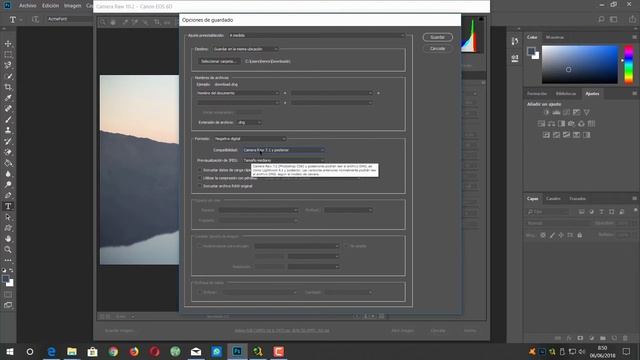Screen dimensions: 640x360
Task: Toggle the Incrustar datos de carga rápida checkbox
Action: coord(200,170)
